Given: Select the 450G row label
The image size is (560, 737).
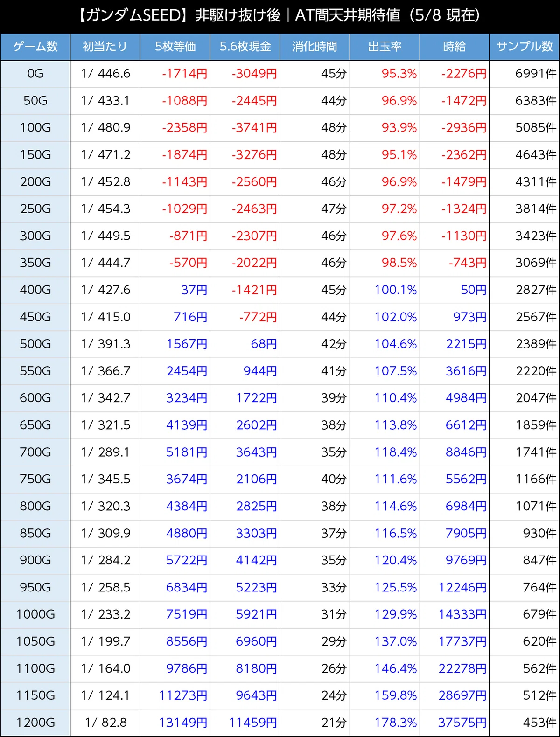Looking at the screenshot, I should pos(35,317).
